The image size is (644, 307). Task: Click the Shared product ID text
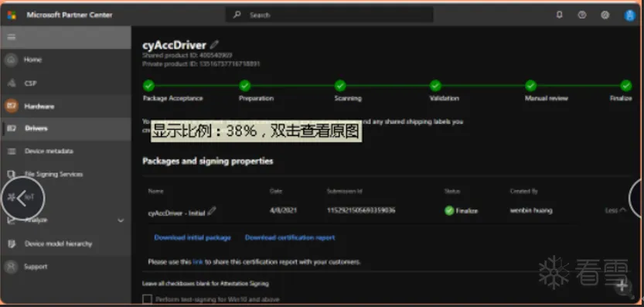(188, 55)
